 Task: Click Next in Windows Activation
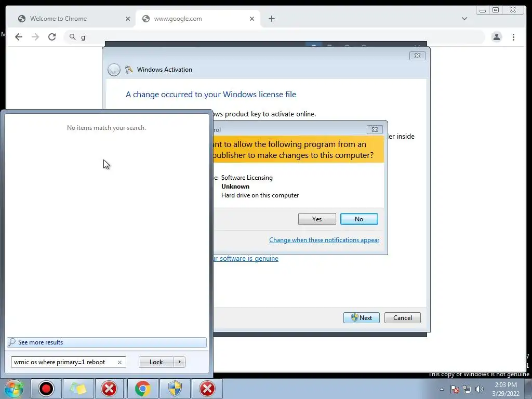[x=362, y=317]
